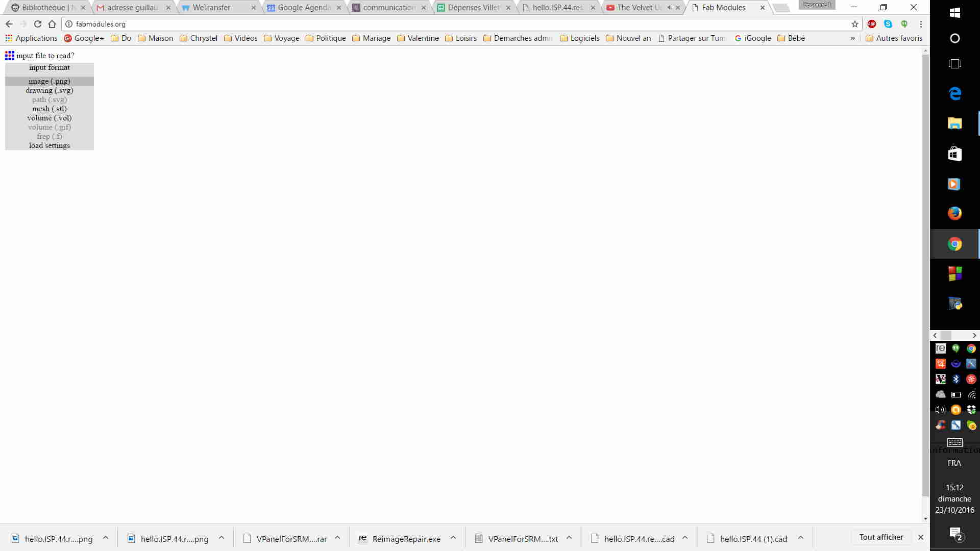Open Chrome's three-dot menu

921,24
